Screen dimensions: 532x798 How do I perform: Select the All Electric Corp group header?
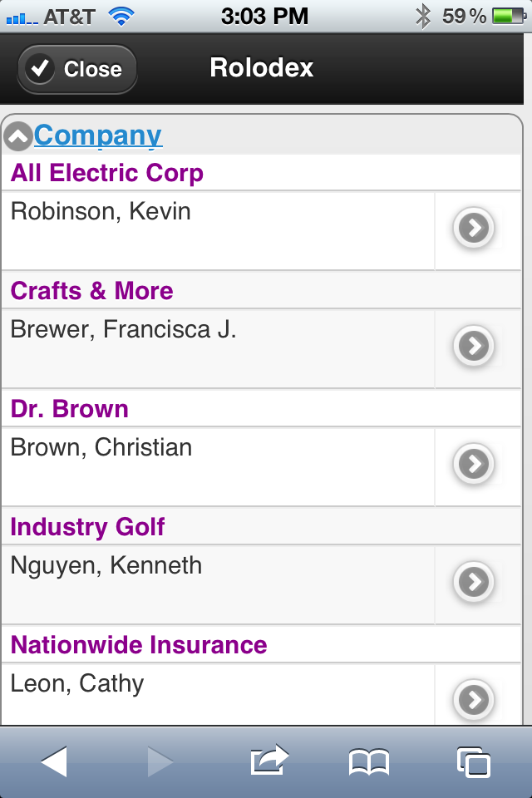click(261, 173)
